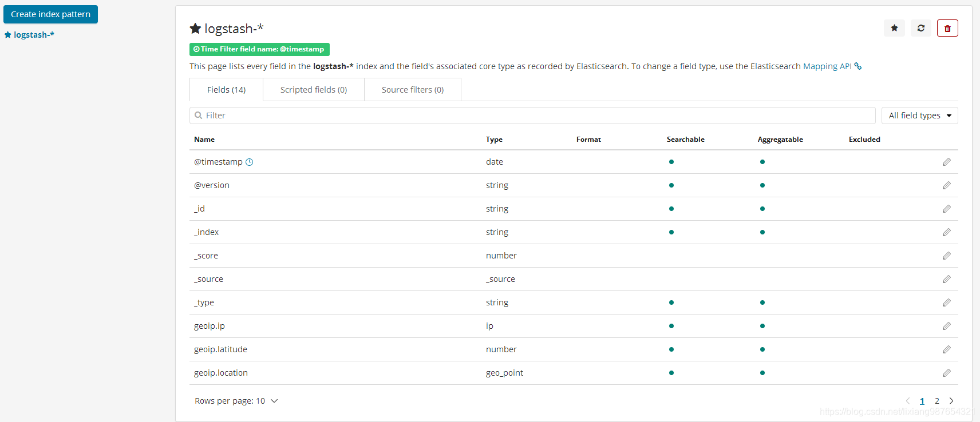Edit the @timestamp field pencil icon

click(x=947, y=162)
